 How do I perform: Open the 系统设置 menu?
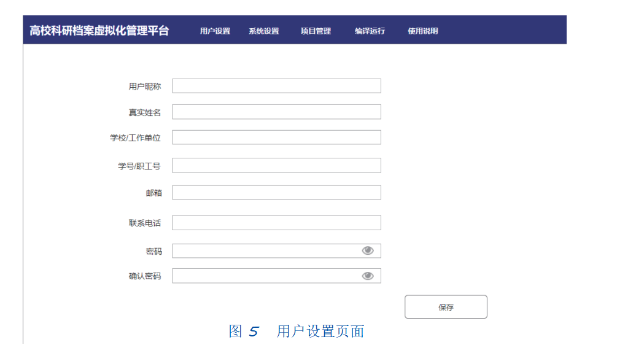264,31
